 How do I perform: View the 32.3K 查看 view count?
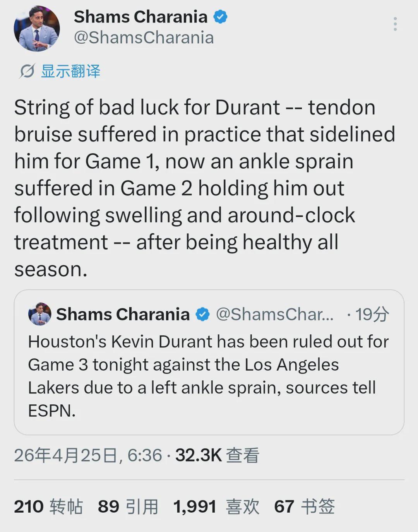217,455
